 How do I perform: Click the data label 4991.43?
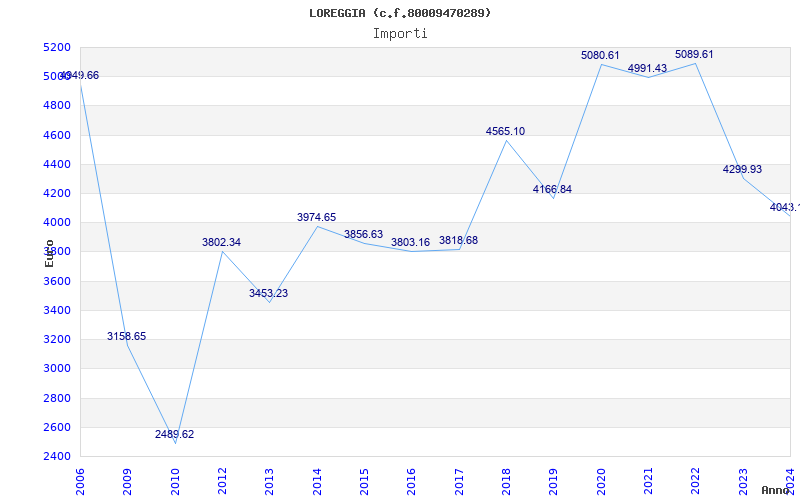click(647, 68)
